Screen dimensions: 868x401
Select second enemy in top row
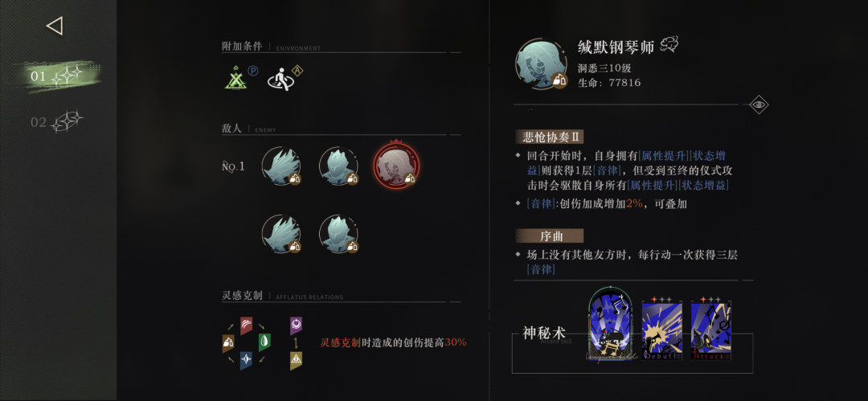click(339, 166)
